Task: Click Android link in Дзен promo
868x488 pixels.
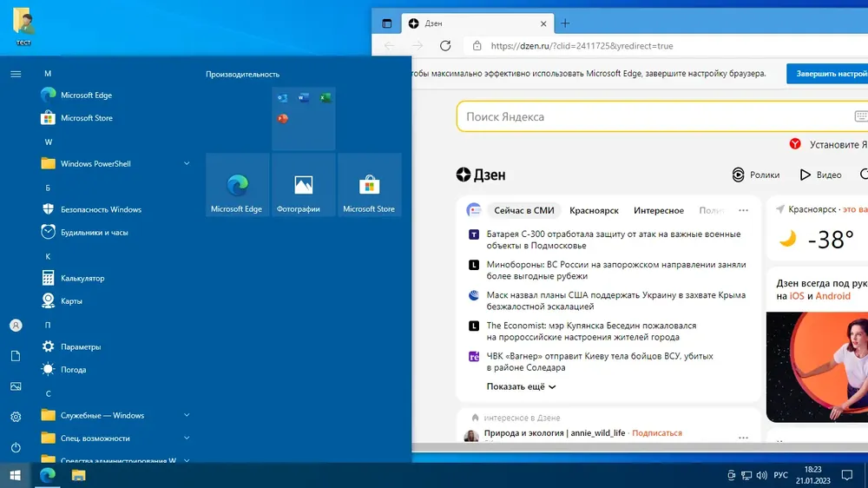Action: (832, 296)
